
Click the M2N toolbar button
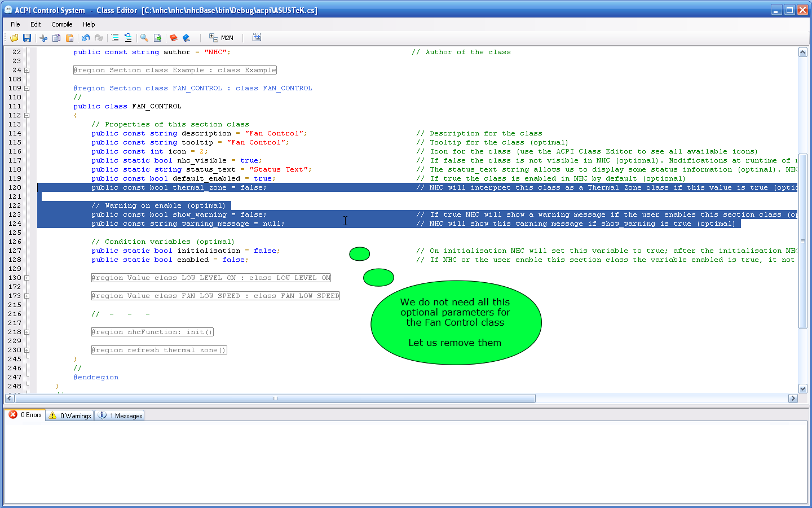(221, 38)
